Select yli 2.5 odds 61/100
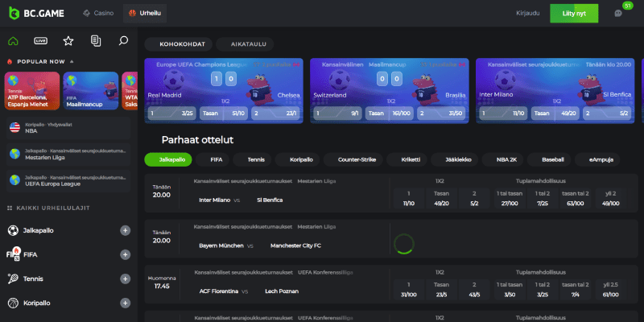Screen dimensions: 644x322 tap(611, 290)
